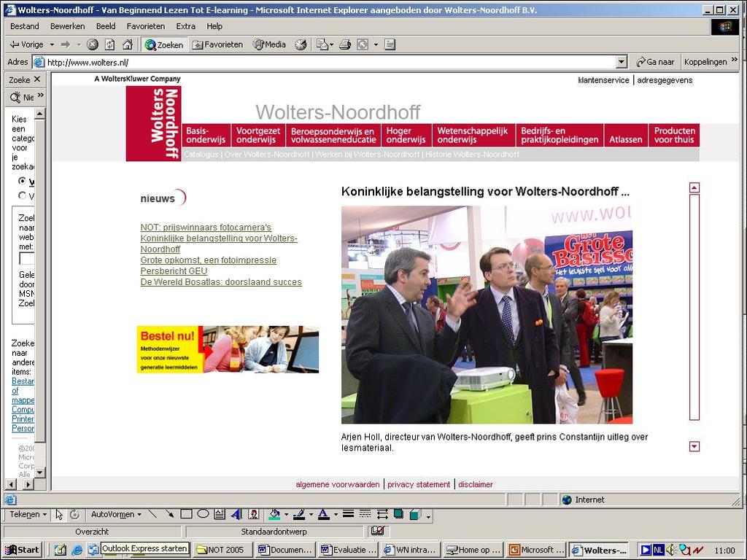Expand the address bar URL dropdown
Viewport: 747px width, 560px height.
pyautogui.click(x=622, y=62)
